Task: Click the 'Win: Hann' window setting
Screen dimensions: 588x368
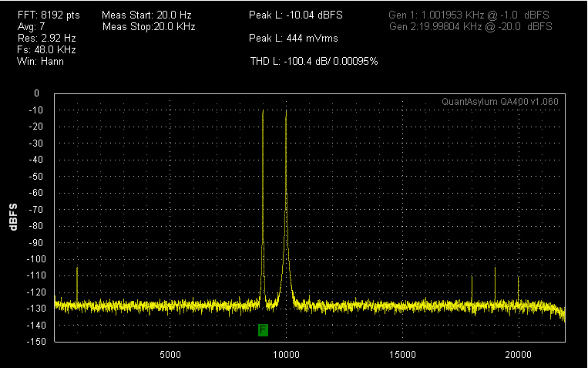Action: click(41, 62)
